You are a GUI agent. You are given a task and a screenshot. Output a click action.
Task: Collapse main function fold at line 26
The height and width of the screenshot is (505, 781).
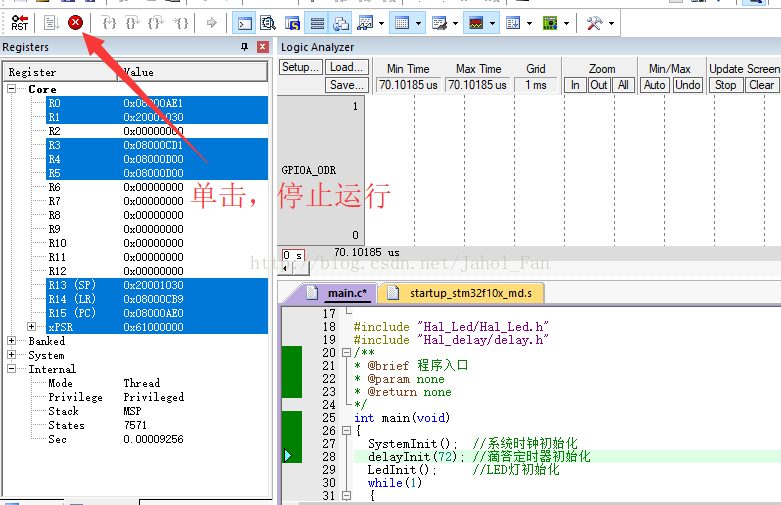click(x=347, y=430)
